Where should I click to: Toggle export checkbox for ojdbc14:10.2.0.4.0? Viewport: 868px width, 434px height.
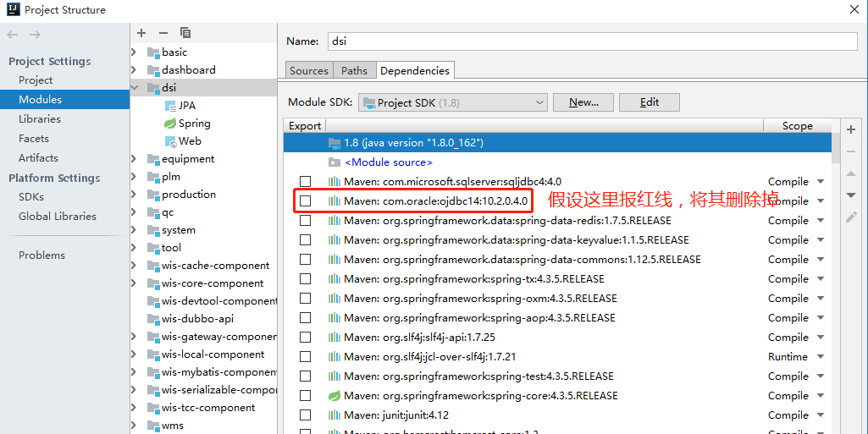[305, 201]
